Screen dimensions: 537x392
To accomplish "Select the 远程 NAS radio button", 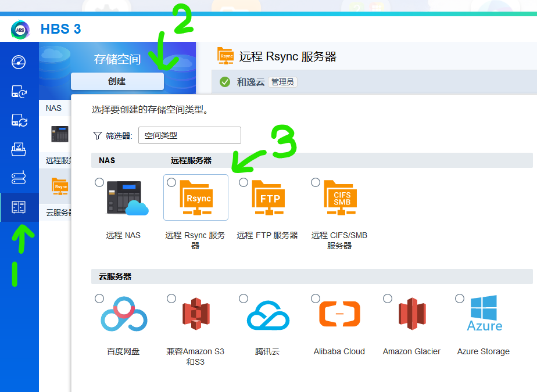I will tap(99, 182).
